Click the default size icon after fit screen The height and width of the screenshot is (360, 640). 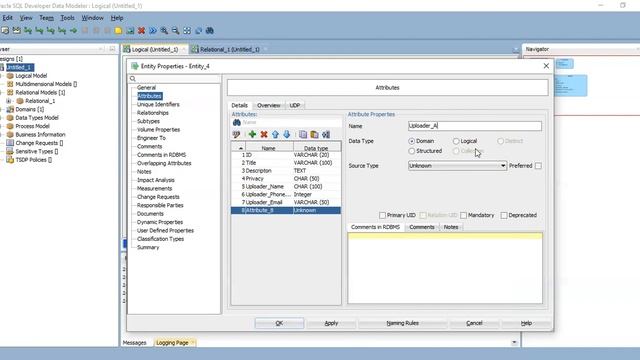[198, 31]
